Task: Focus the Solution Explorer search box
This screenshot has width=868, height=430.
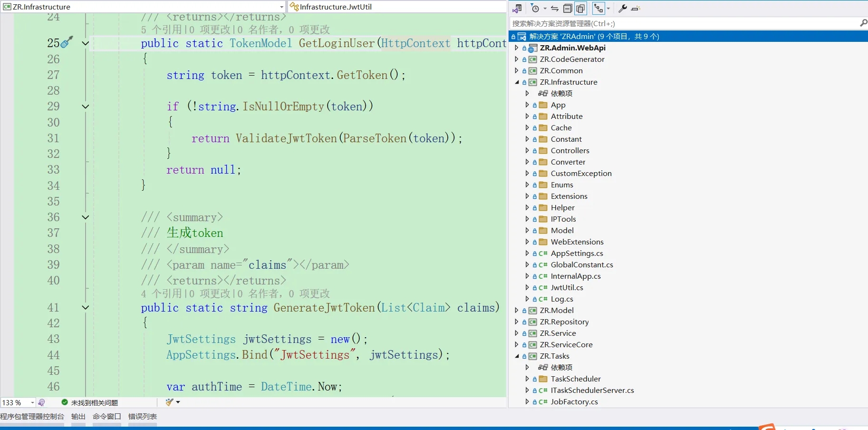Action: coord(685,23)
